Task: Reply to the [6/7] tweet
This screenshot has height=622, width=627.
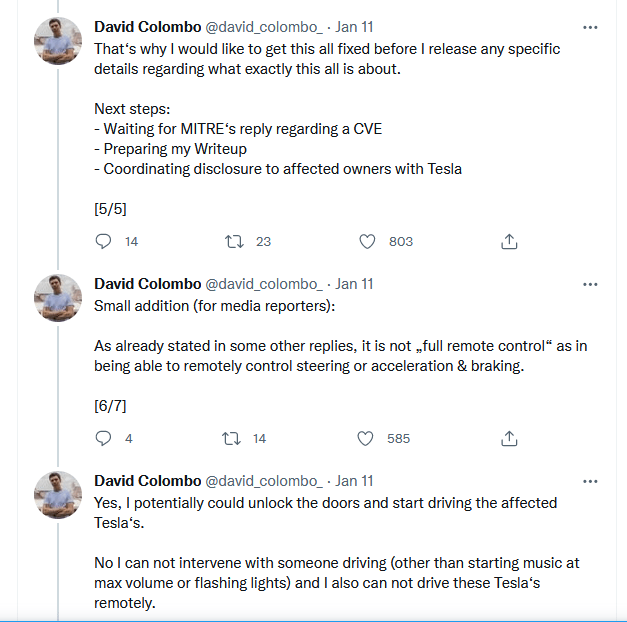Action: (x=103, y=438)
